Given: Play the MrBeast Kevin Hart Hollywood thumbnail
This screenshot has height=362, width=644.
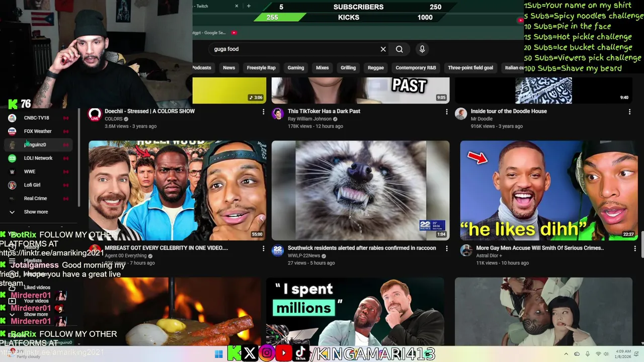Looking at the screenshot, I should tap(178, 191).
